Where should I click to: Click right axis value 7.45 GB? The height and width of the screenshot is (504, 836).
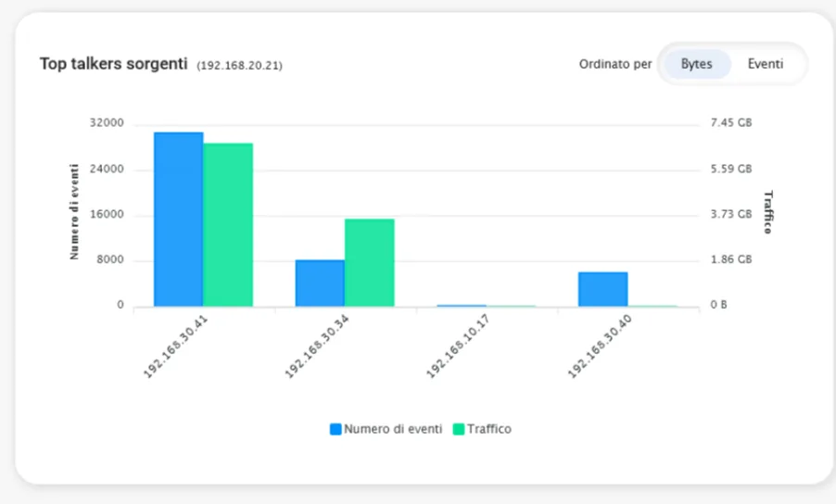click(731, 123)
